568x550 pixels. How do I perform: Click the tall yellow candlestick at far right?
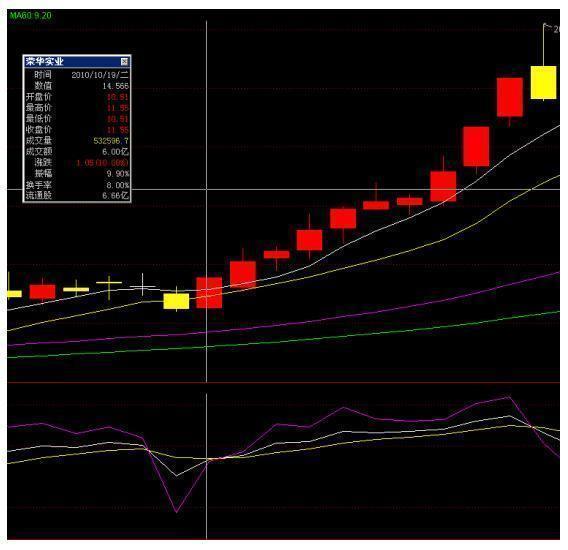543,82
